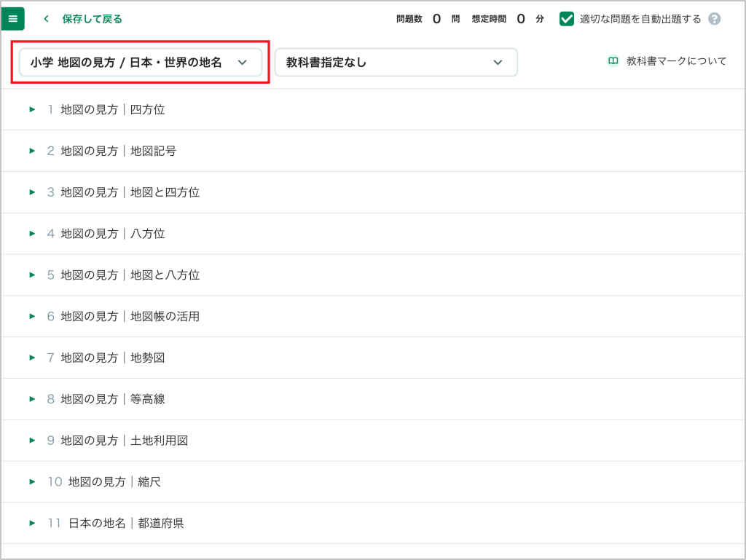Expand row 8 地図の見方｜等高線

point(32,399)
